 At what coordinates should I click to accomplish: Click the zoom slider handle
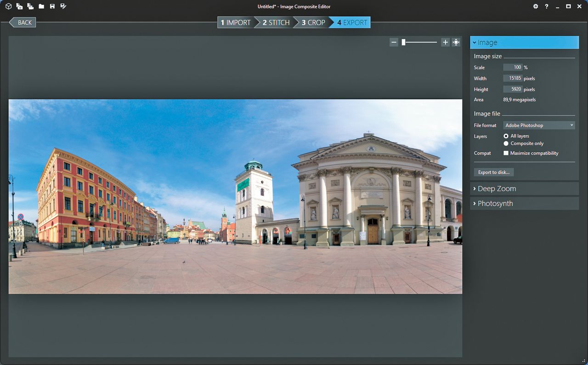click(403, 42)
